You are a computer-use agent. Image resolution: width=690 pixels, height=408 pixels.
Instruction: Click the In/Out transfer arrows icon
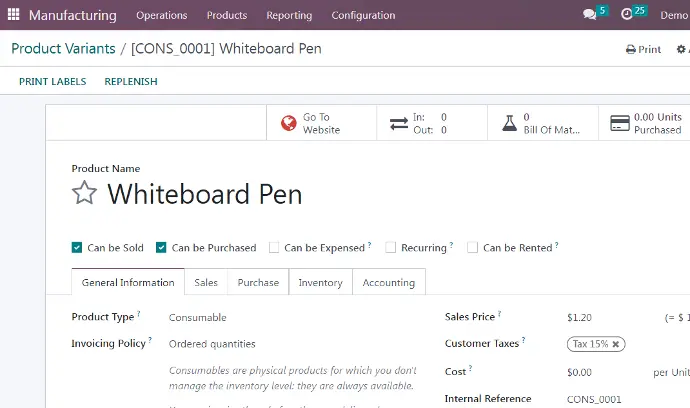coord(398,123)
